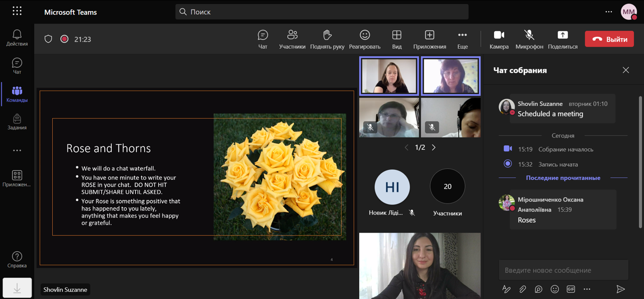Click the 'Собрание началось' entry
Viewport: 644px width, 299px height.
(566, 149)
